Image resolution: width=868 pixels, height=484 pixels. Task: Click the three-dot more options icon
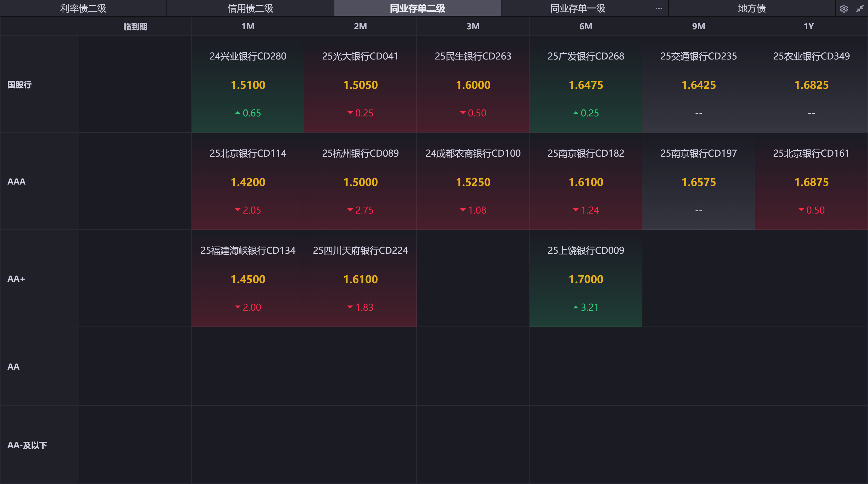pos(658,8)
